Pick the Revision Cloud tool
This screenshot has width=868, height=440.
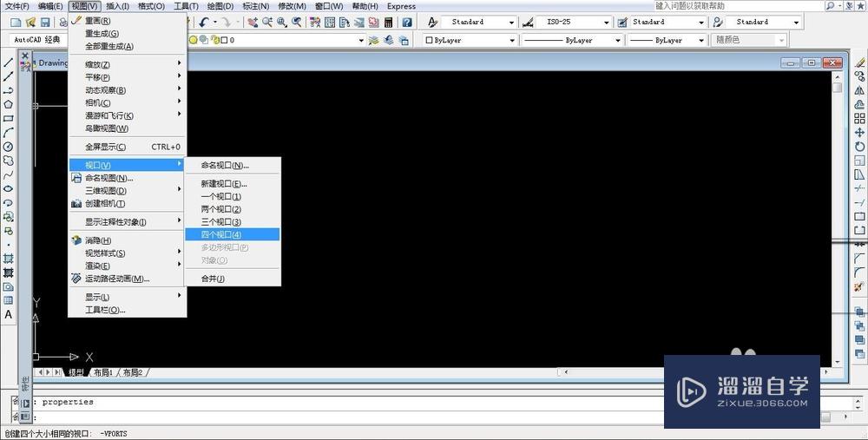coord(9,161)
